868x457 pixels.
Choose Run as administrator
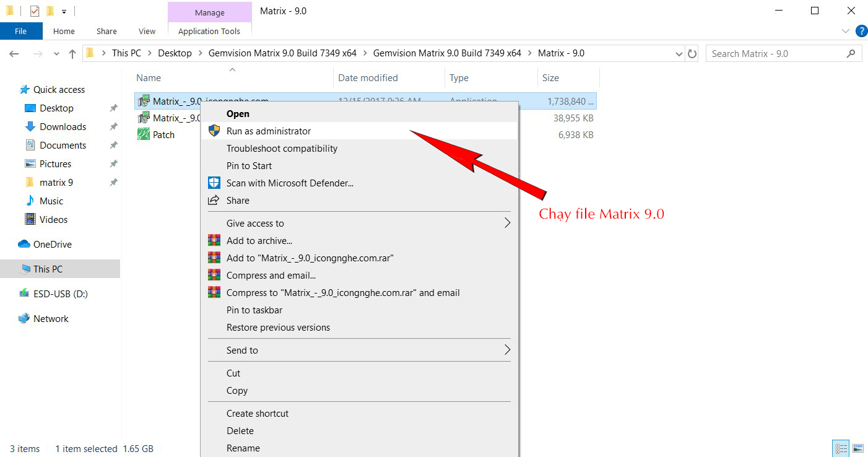click(359, 131)
